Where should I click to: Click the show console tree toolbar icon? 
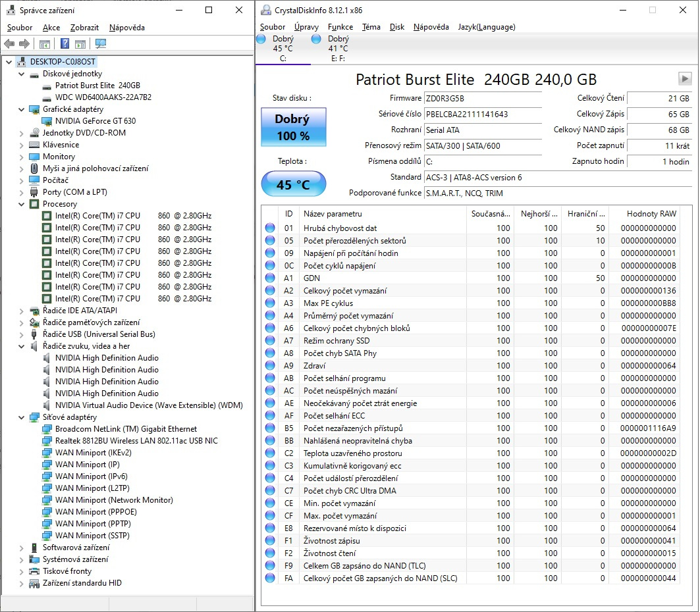pos(43,44)
